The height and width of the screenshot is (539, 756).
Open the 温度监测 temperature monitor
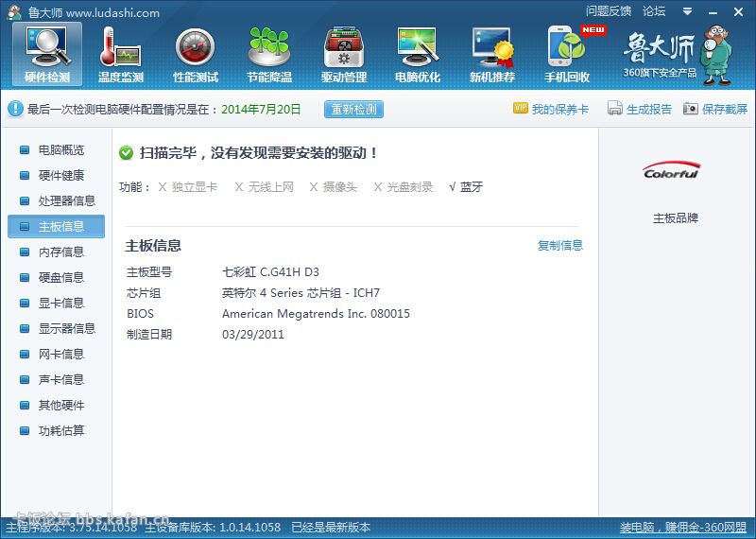tap(121, 55)
